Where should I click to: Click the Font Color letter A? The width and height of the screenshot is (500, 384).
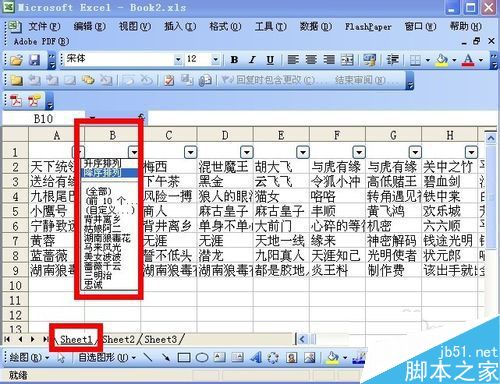coord(469,60)
